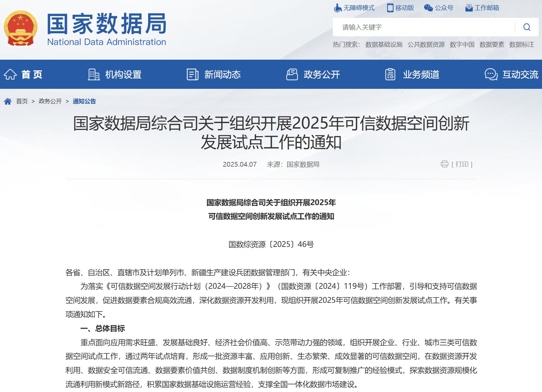This screenshot has width=542, height=392.
Task: Click the printer icon
Action: point(445,164)
